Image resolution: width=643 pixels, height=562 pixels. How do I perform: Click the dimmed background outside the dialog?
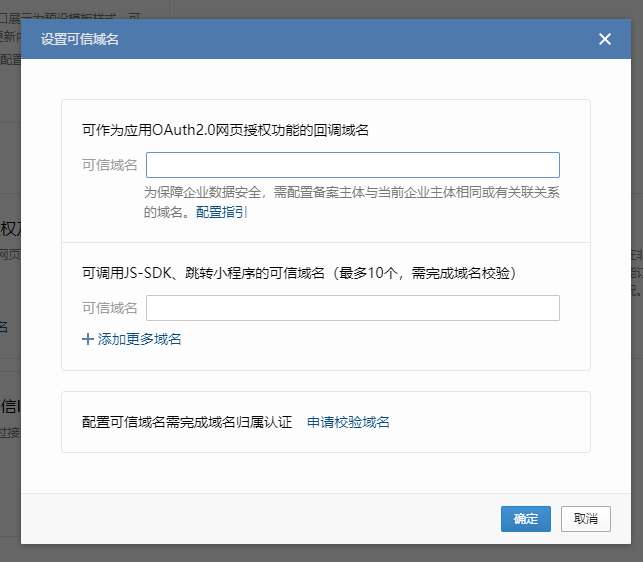pyautogui.click(x=10, y=300)
